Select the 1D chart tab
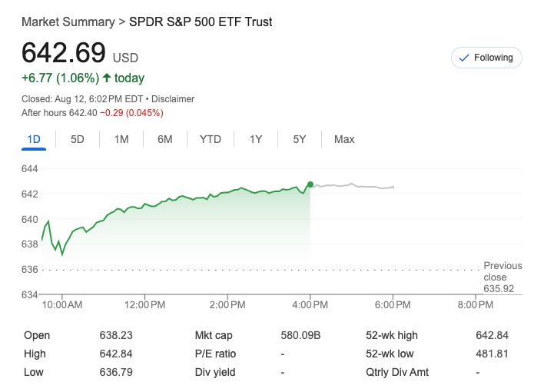Screen dimensions: 534x392 (x=33, y=139)
